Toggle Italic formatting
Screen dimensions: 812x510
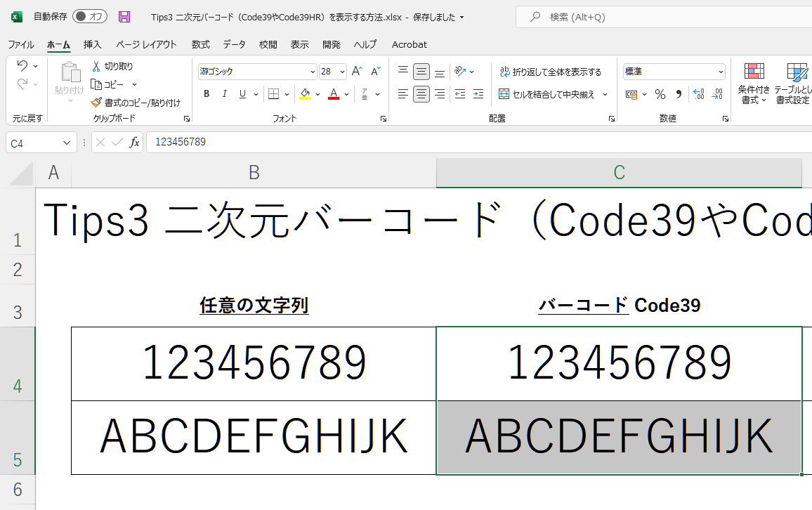point(225,94)
